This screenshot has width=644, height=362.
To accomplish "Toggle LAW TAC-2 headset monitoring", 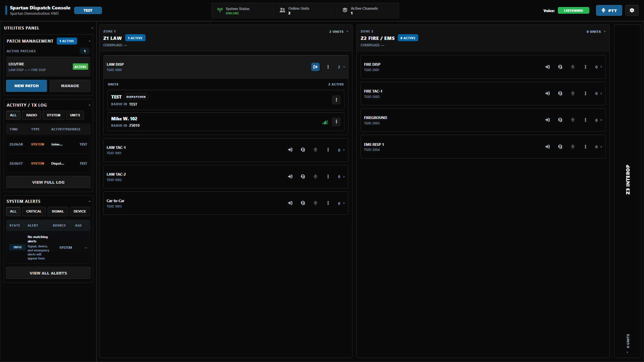I will coord(303,177).
